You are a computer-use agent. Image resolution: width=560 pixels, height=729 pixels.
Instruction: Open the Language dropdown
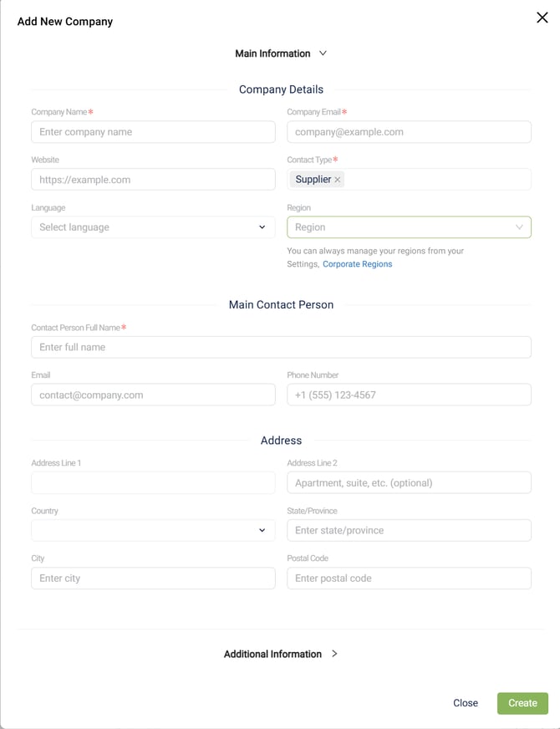pos(153,227)
